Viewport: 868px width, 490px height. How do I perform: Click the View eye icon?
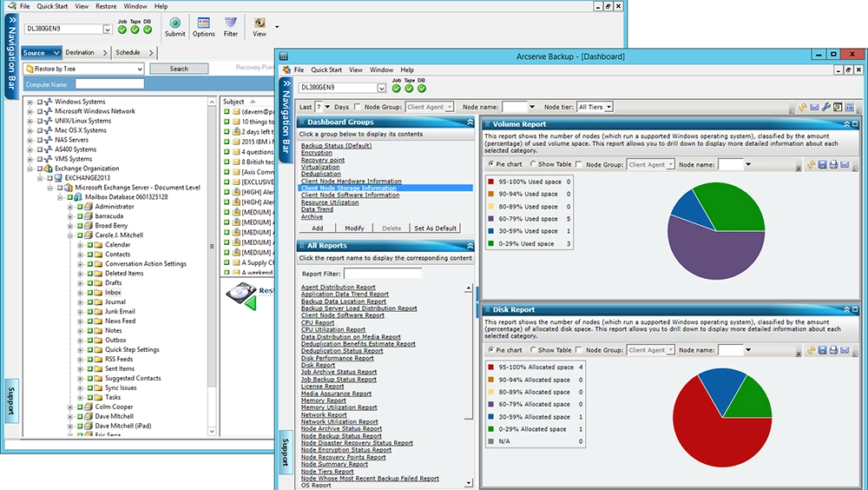(259, 23)
